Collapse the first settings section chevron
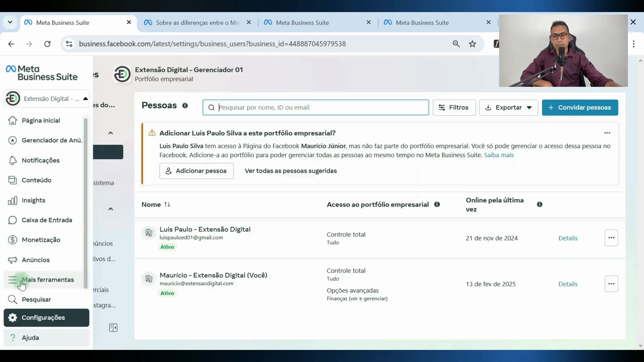 [x=111, y=133]
